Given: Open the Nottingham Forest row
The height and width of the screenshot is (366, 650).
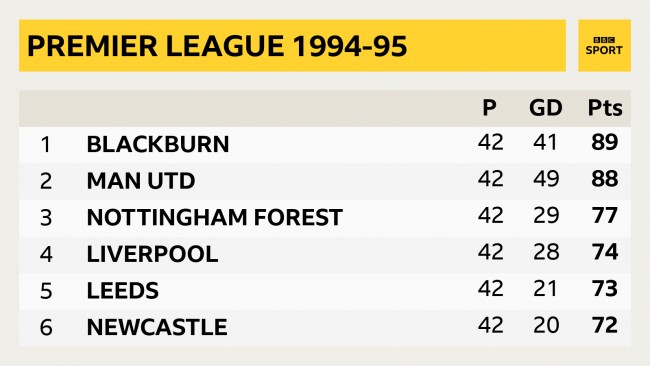Looking at the screenshot, I should tap(325, 218).
